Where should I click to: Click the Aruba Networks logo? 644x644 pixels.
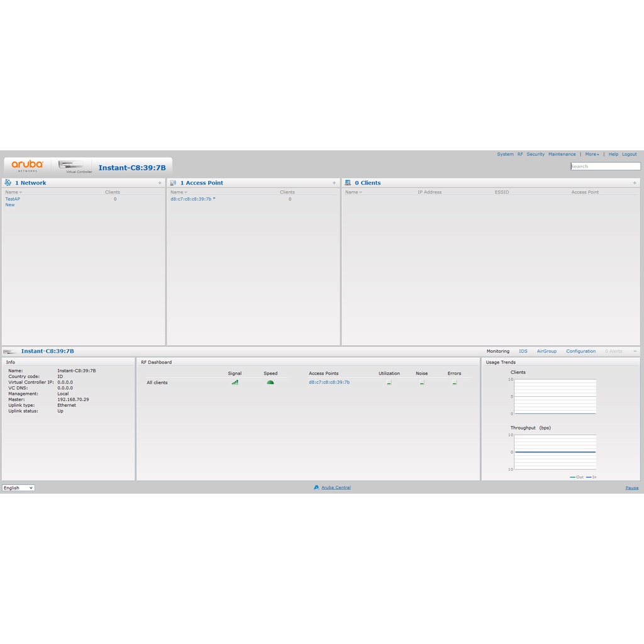click(x=27, y=166)
